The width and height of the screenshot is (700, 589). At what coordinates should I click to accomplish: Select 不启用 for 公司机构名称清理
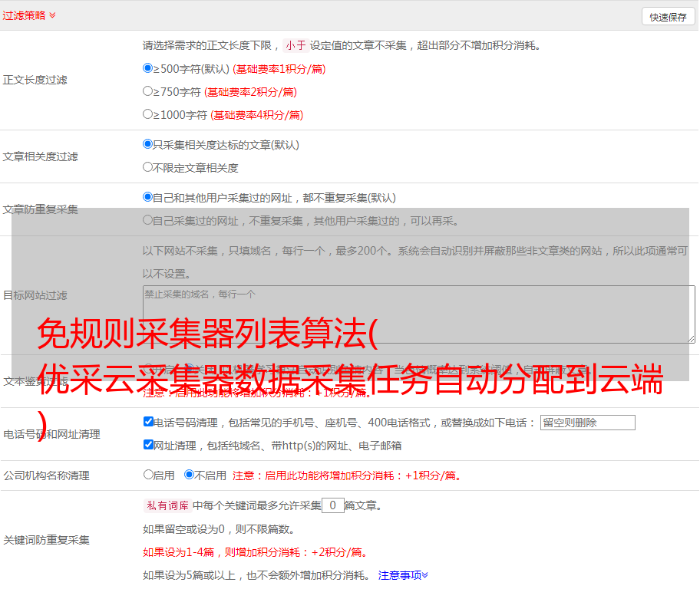tap(189, 475)
